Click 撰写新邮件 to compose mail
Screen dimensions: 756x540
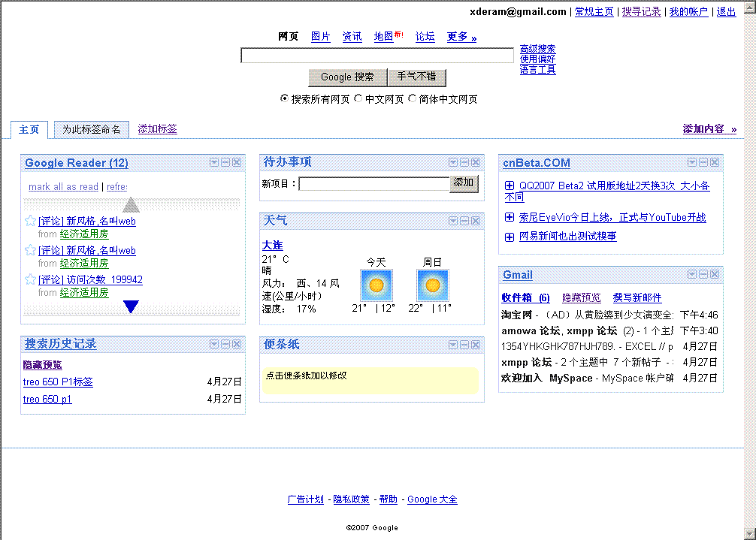[x=637, y=297]
